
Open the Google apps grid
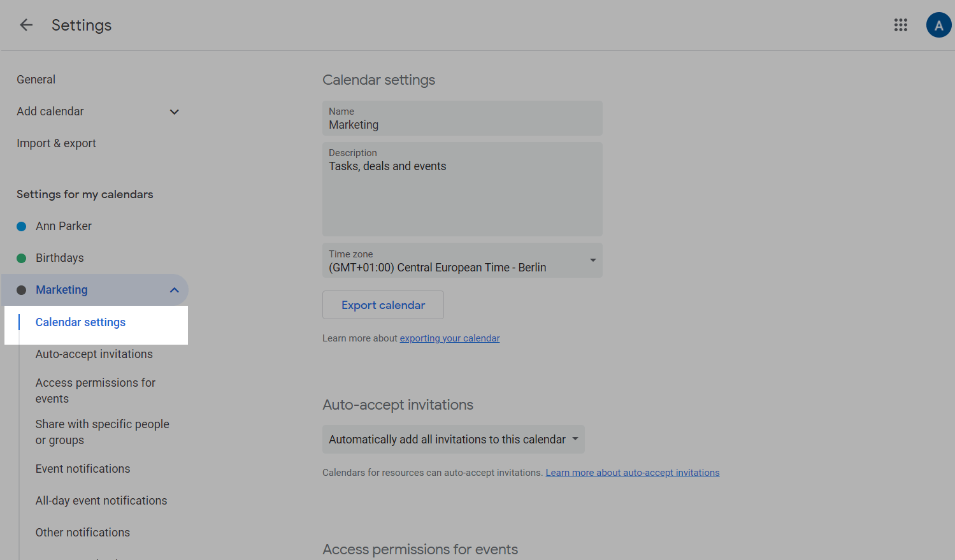(x=900, y=25)
